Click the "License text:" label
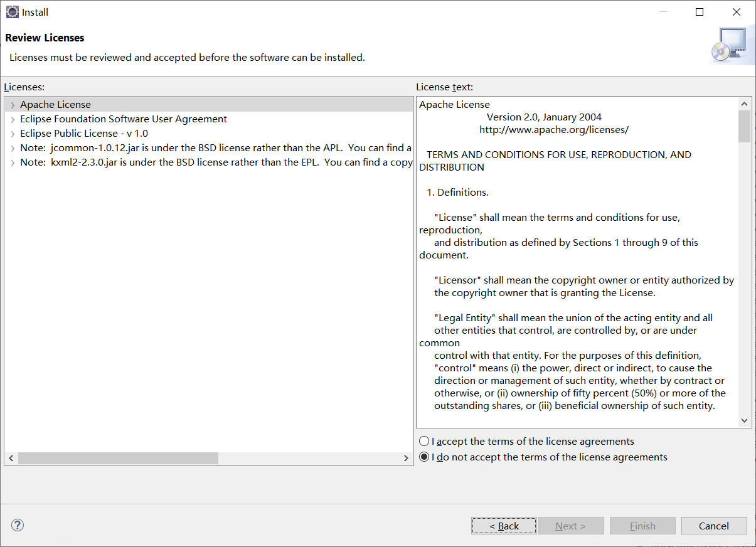This screenshot has width=756, height=547. [445, 87]
